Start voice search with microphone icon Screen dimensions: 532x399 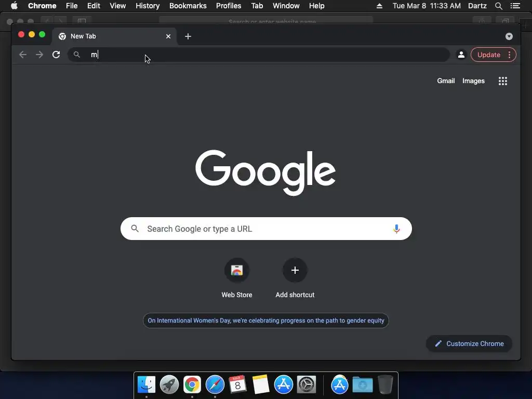click(x=396, y=229)
